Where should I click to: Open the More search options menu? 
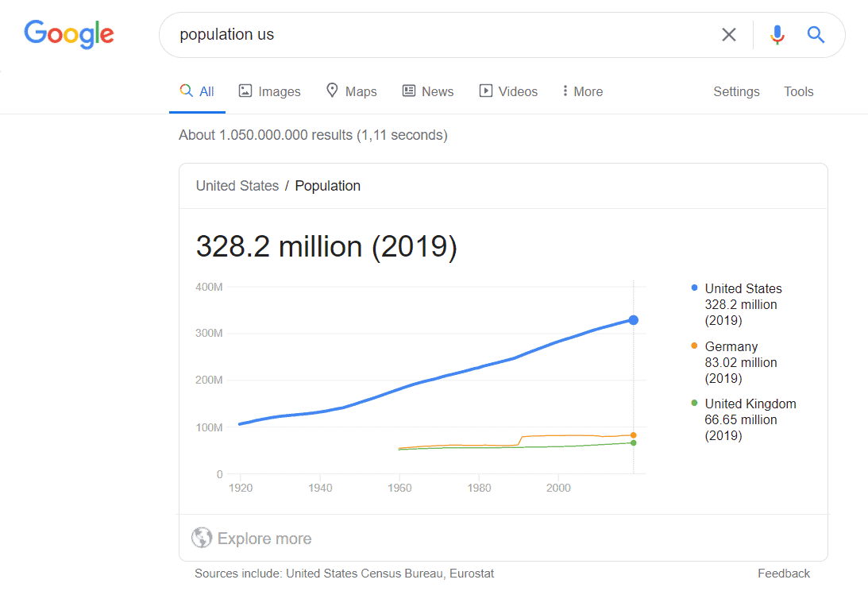click(x=582, y=91)
